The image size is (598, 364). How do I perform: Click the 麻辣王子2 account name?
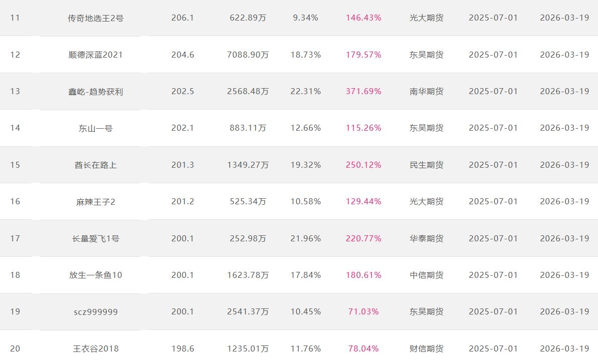[95, 202]
